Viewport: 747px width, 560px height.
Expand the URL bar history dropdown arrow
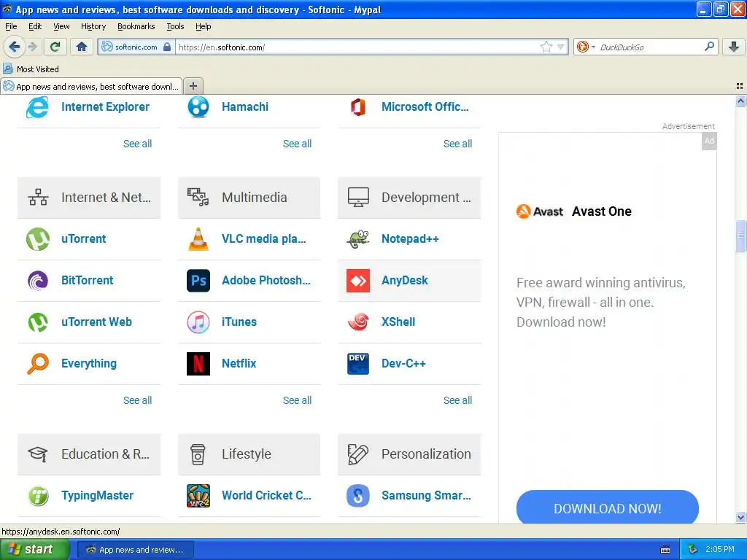point(561,47)
